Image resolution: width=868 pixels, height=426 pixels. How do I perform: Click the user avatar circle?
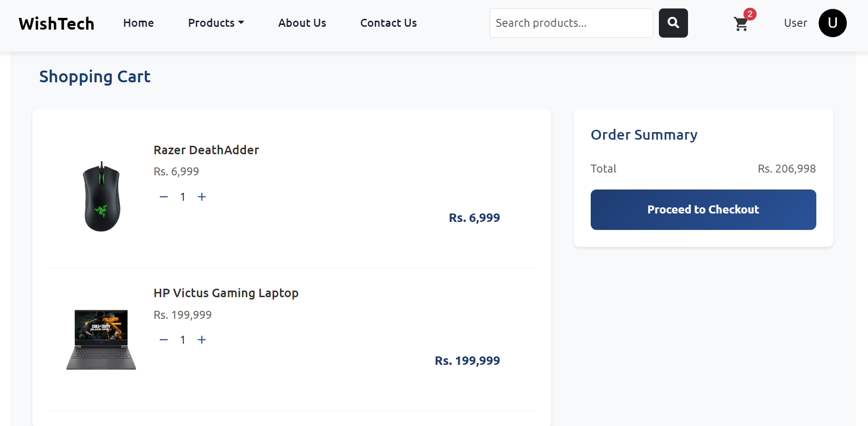coord(832,23)
